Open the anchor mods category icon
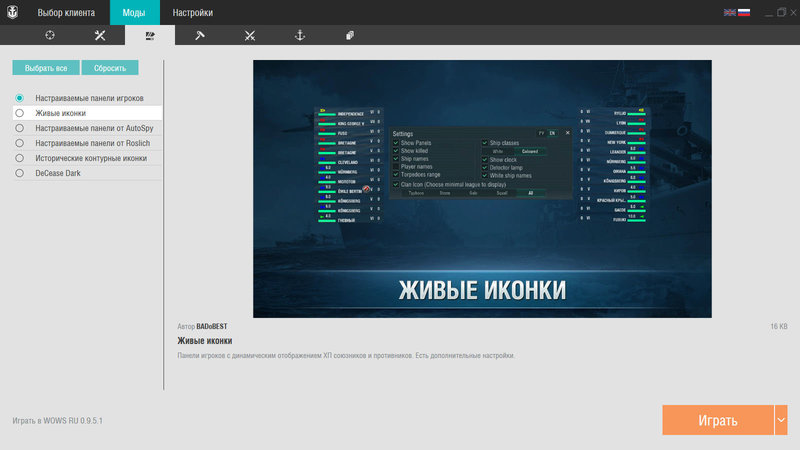The height and width of the screenshot is (450, 800). [299, 35]
